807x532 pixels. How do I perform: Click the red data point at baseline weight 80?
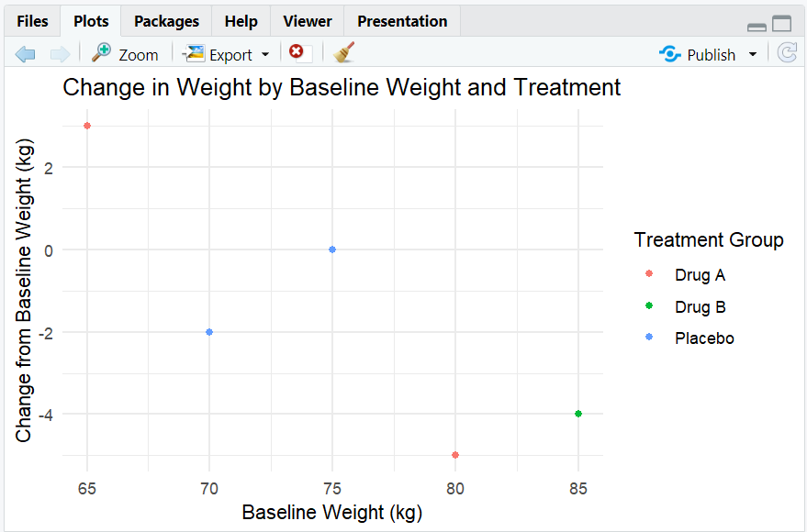click(x=455, y=455)
